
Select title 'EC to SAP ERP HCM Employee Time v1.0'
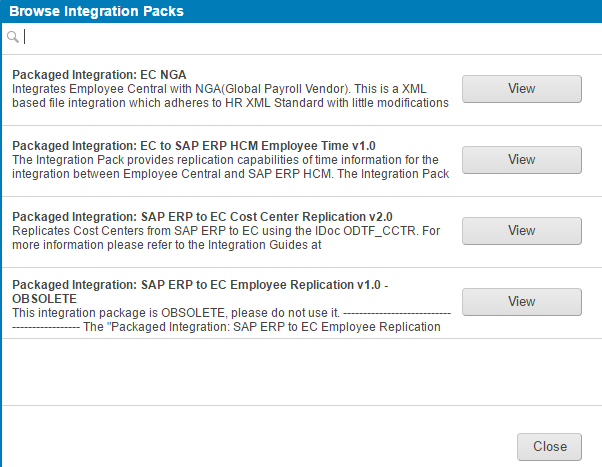(x=194, y=146)
